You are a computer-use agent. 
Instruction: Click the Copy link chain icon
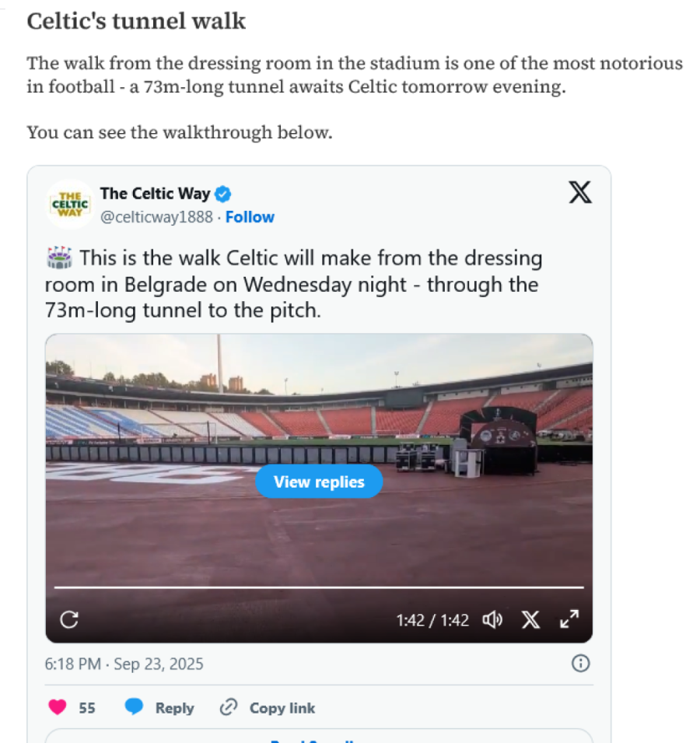(229, 708)
